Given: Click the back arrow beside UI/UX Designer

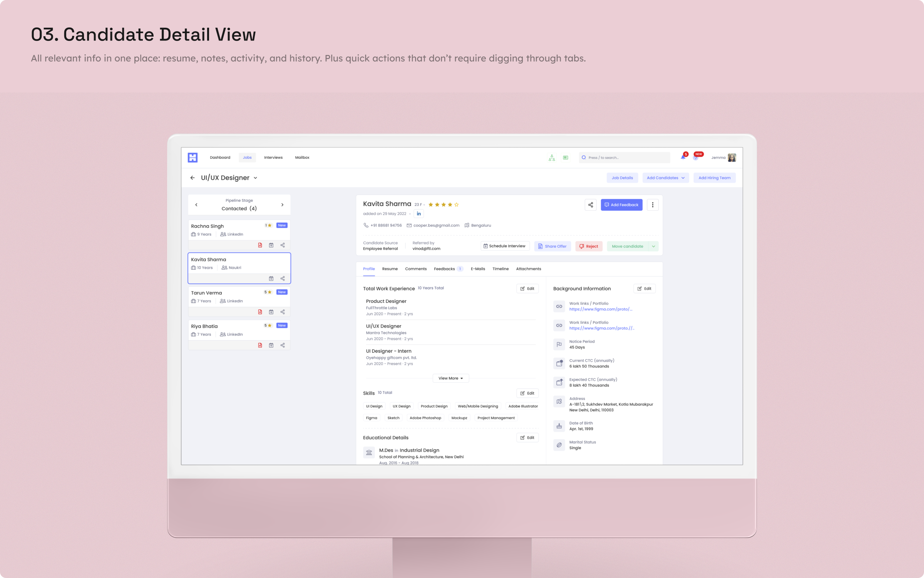Looking at the screenshot, I should click(x=192, y=178).
